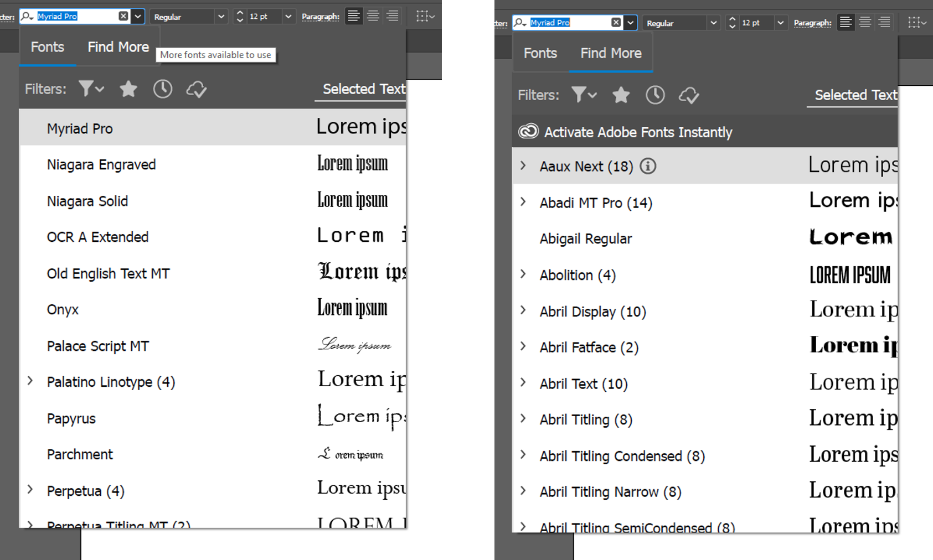Open the font family dropdown arrow in left screenshot

[x=138, y=16]
